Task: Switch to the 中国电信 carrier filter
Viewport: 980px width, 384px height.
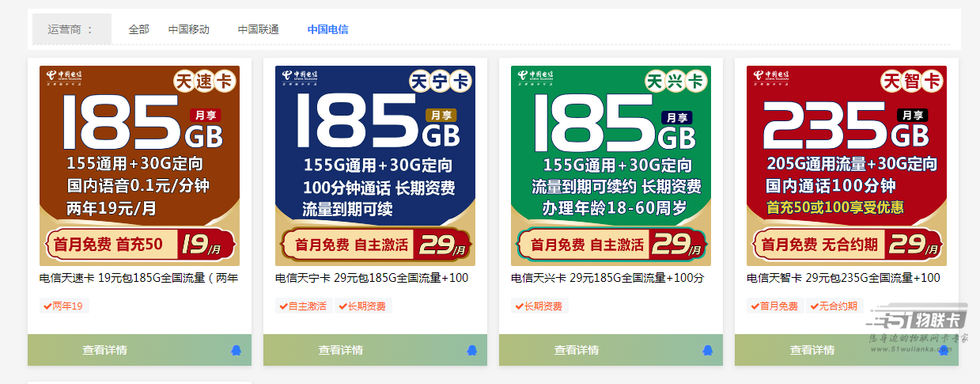Action: [x=327, y=29]
